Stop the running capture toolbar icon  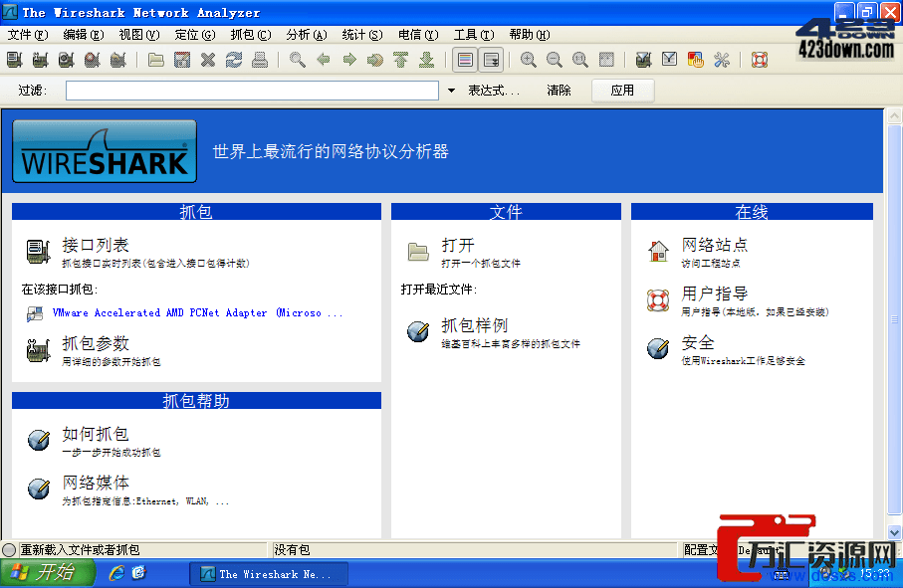[93, 60]
